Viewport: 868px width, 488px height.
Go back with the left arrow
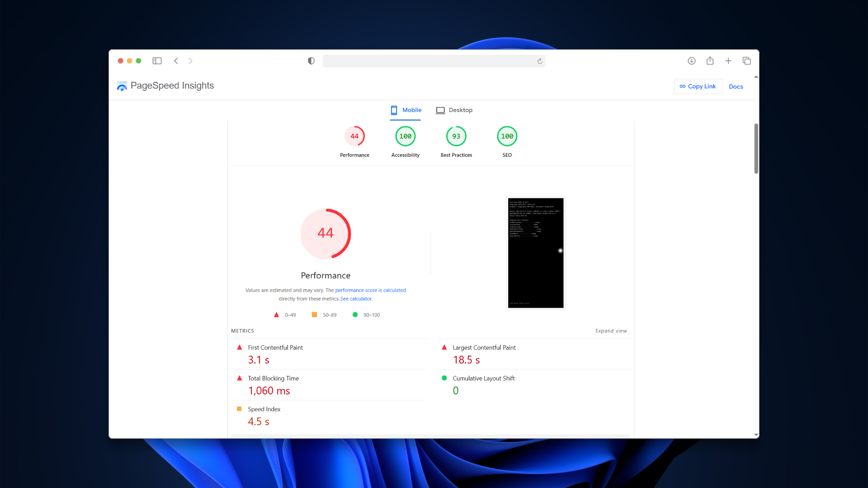[176, 61]
